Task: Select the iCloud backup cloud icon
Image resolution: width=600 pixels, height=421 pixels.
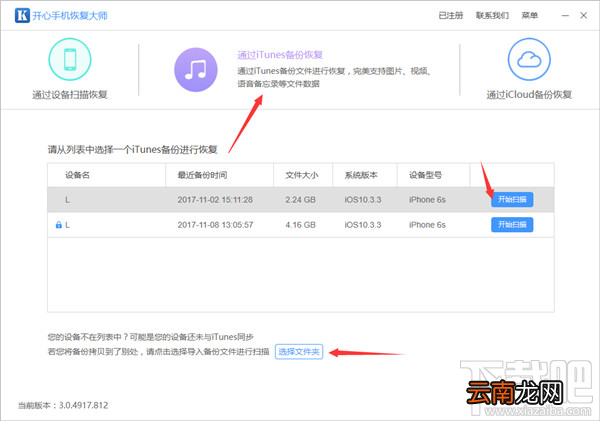Action: [529, 59]
